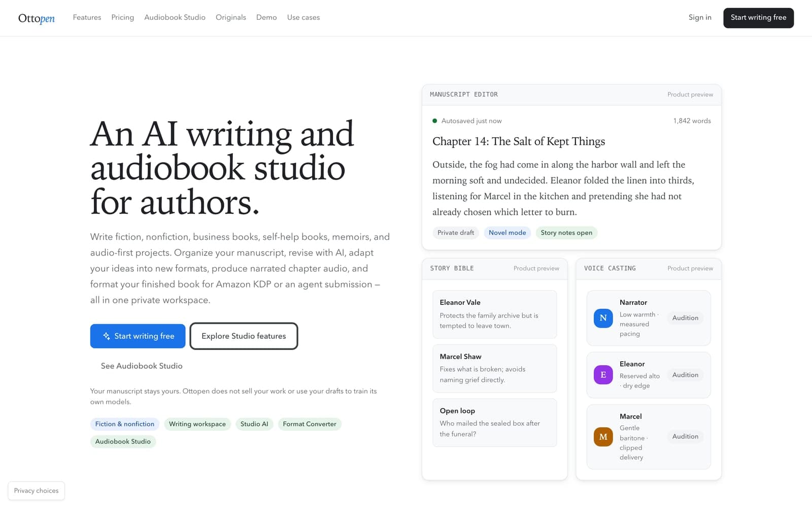Open the Pricing nav item
Image resolution: width=812 pixels, height=508 pixels.
click(x=123, y=17)
